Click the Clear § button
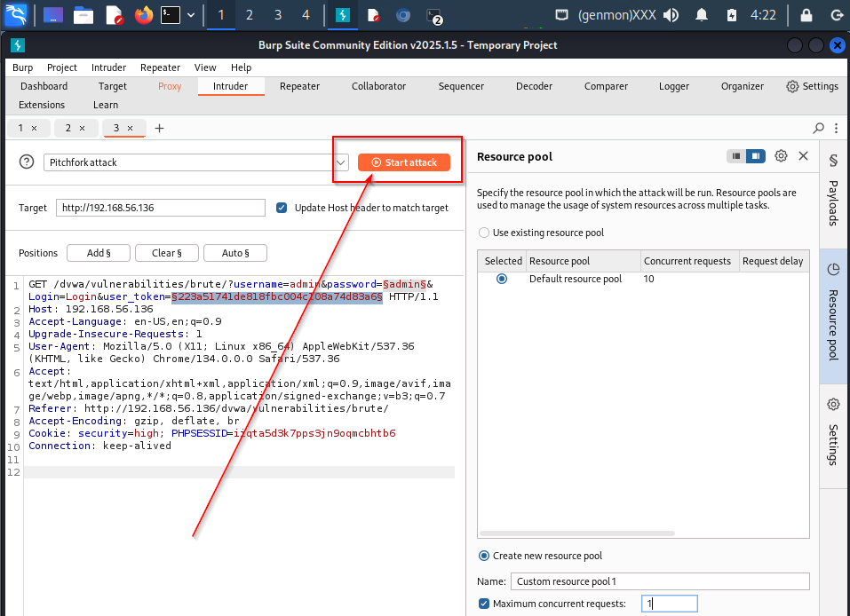The height and width of the screenshot is (616, 850). coord(167,253)
